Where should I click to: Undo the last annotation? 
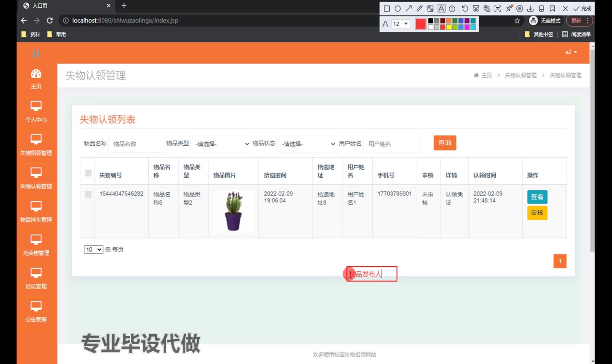coord(465,9)
